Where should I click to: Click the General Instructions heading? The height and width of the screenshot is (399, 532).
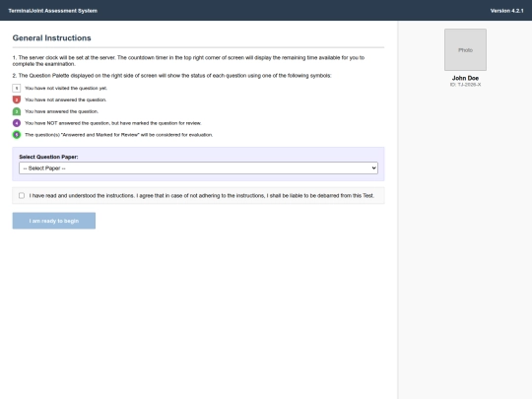point(51,38)
